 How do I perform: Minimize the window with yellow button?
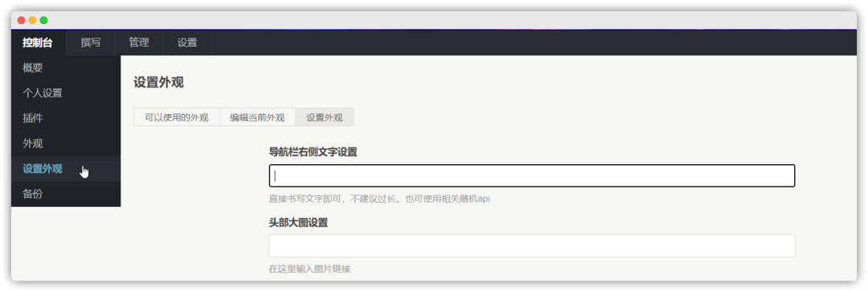33,20
